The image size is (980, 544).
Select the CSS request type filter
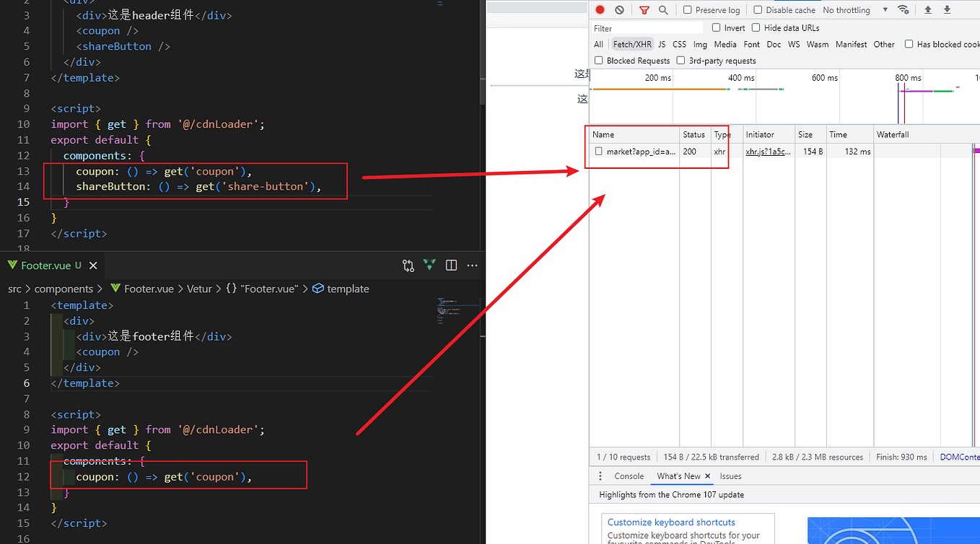pos(680,44)
